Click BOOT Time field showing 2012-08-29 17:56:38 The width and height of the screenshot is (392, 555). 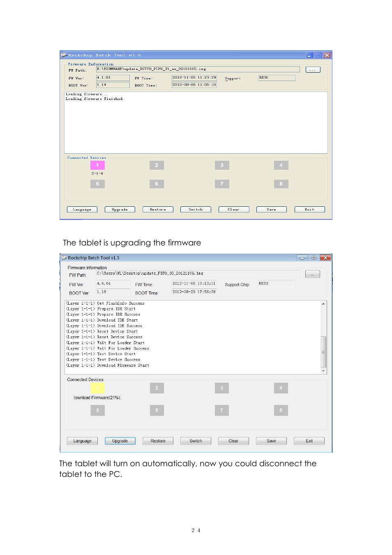pos(194,292)
